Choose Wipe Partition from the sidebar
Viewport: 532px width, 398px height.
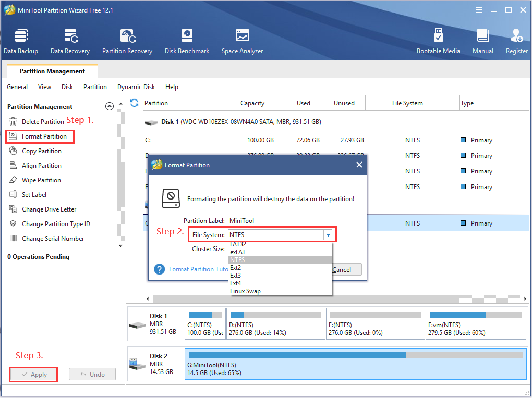42,180
